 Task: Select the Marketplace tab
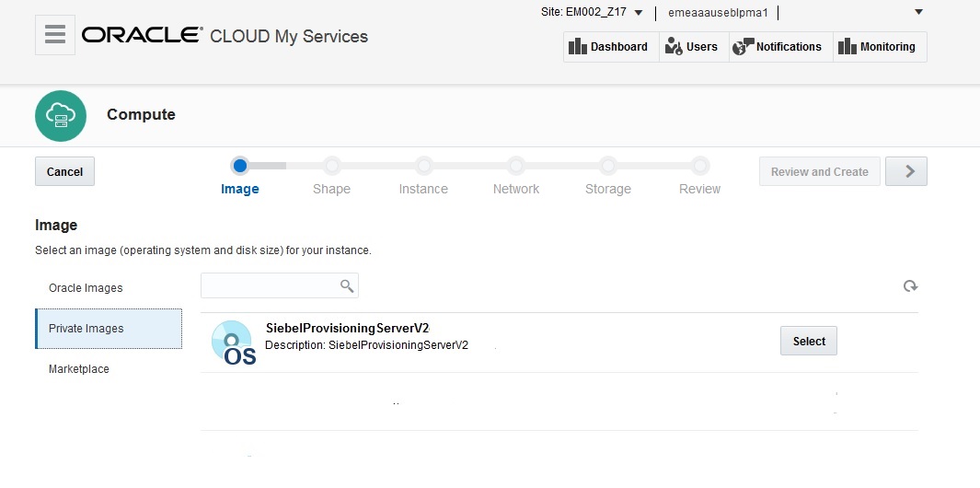point(79,369)
